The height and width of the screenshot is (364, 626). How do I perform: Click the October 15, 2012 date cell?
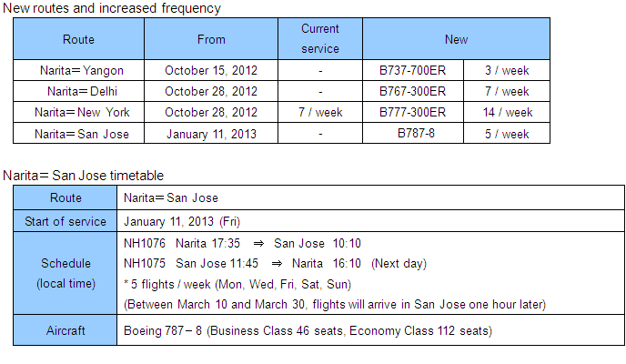coord(211,70)
